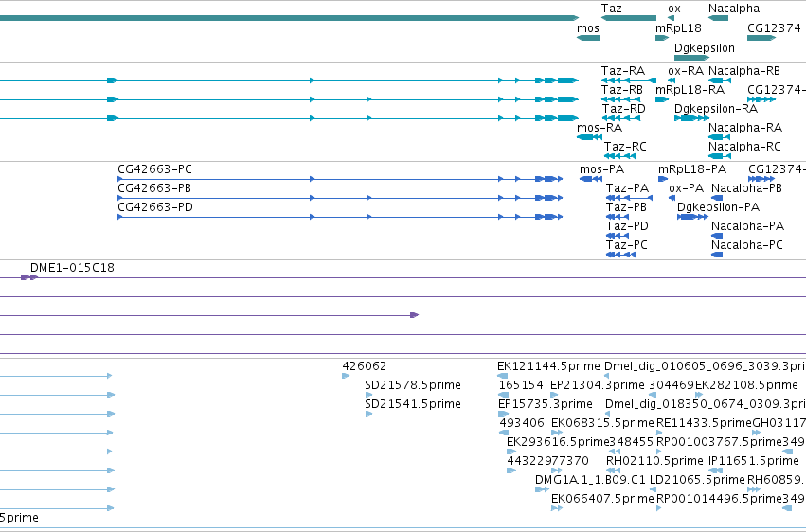Select EST RH02110.5prime
The image size is (806, 532).
(x=654, y=462)
